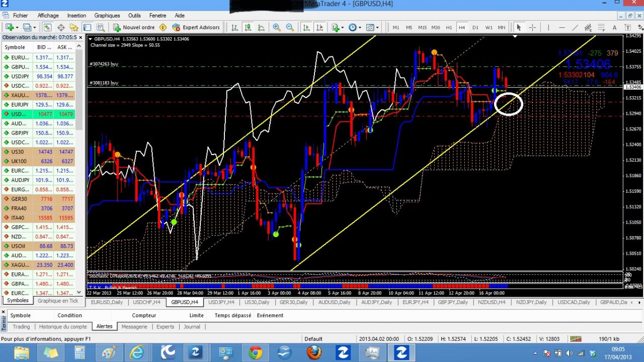This screenshot has width=644, height=362.
Task: Click the zoom in magnifier icon
Action: [x=277, y=27]
